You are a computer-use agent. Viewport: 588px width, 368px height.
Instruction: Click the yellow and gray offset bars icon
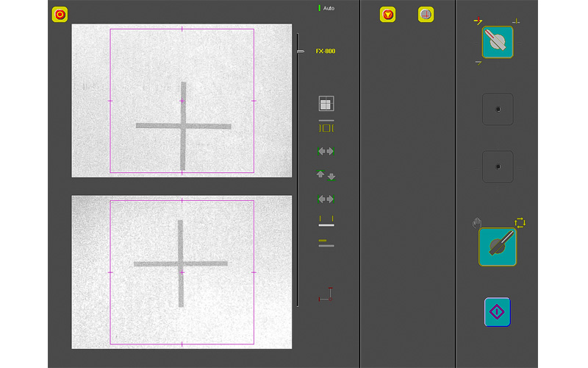326,243
